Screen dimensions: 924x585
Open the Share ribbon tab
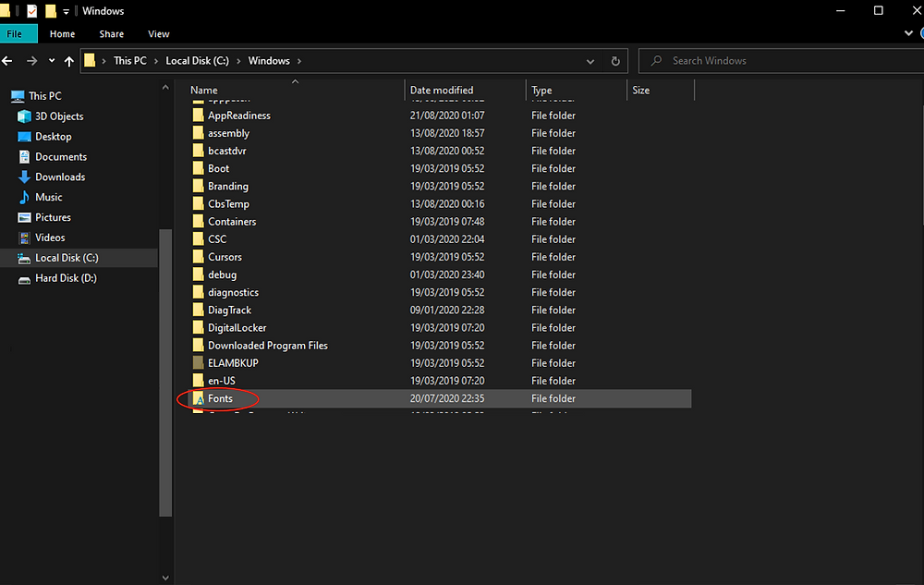112,34
